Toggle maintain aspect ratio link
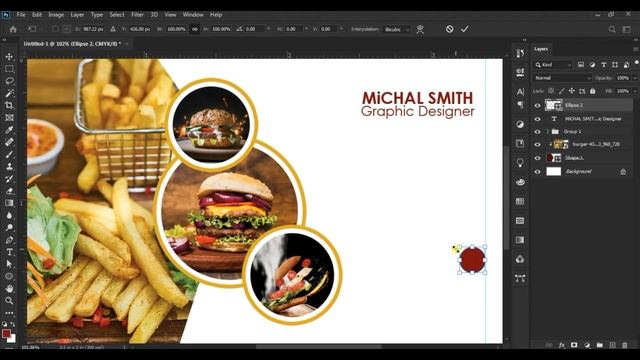Image resolution: width=640 pixels, height=360 pixels. click(195, 29)
